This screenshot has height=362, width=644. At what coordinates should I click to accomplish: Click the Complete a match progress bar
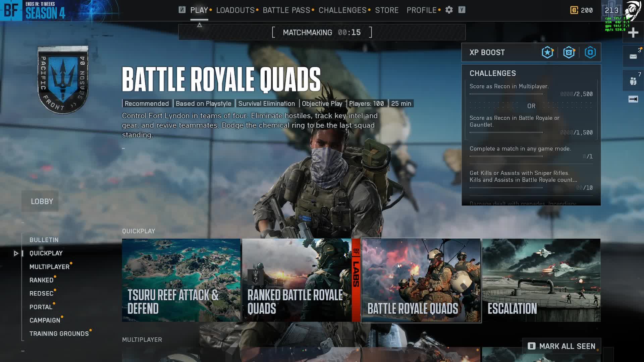[506, 157]
